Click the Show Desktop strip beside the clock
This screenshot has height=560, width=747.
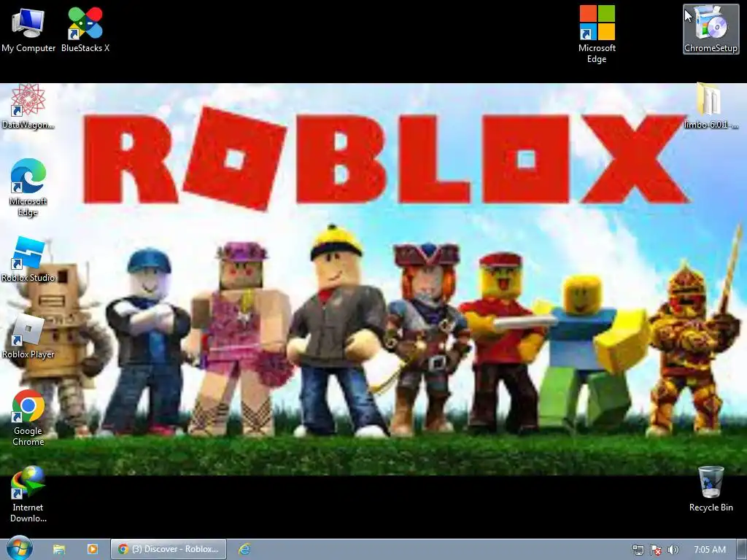tap(741, 550)
